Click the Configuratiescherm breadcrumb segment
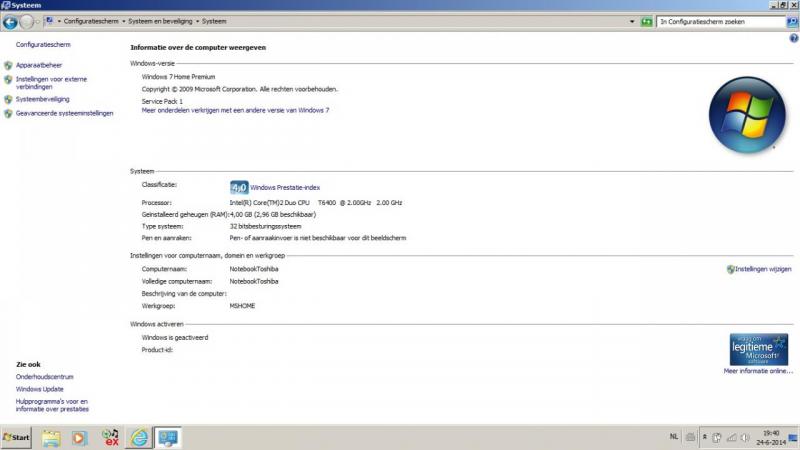 click(91, 21)
